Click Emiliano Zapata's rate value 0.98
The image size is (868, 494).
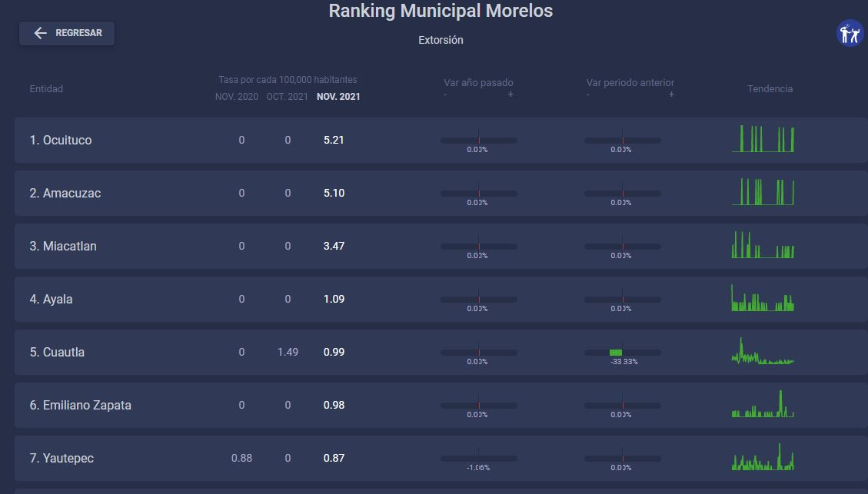point(334,406)
